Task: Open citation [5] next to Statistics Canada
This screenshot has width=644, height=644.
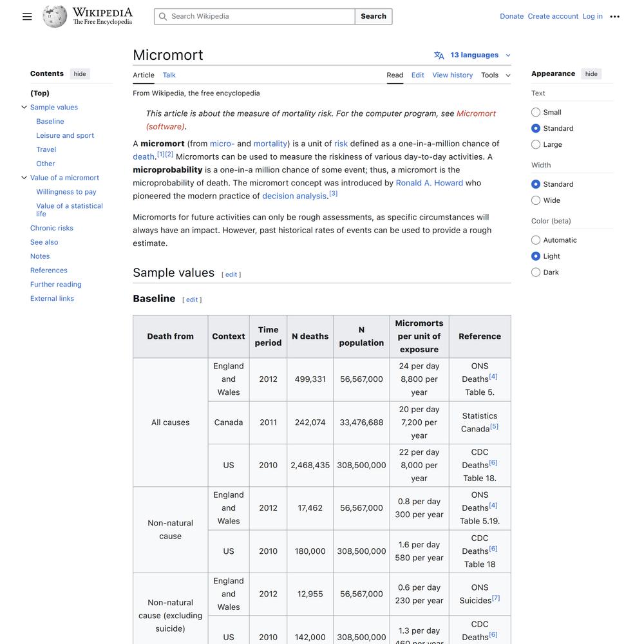Action: [494, 426]
